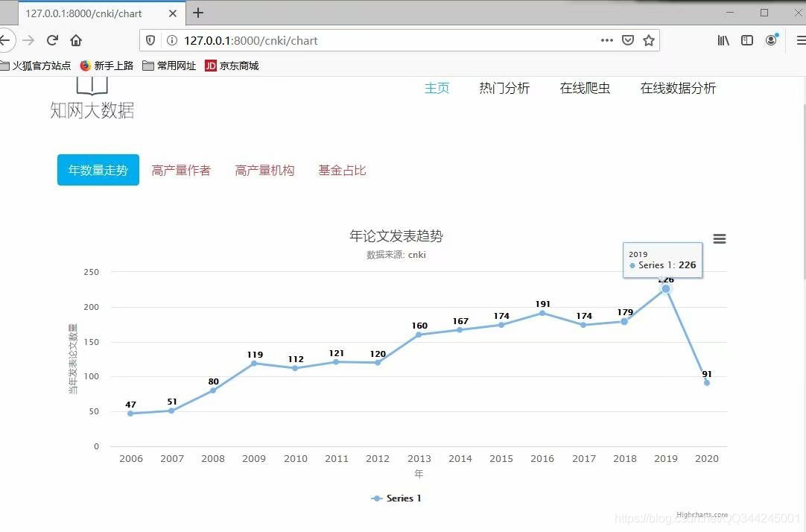Click the 2009 data point labeled 119

point(254,364)
